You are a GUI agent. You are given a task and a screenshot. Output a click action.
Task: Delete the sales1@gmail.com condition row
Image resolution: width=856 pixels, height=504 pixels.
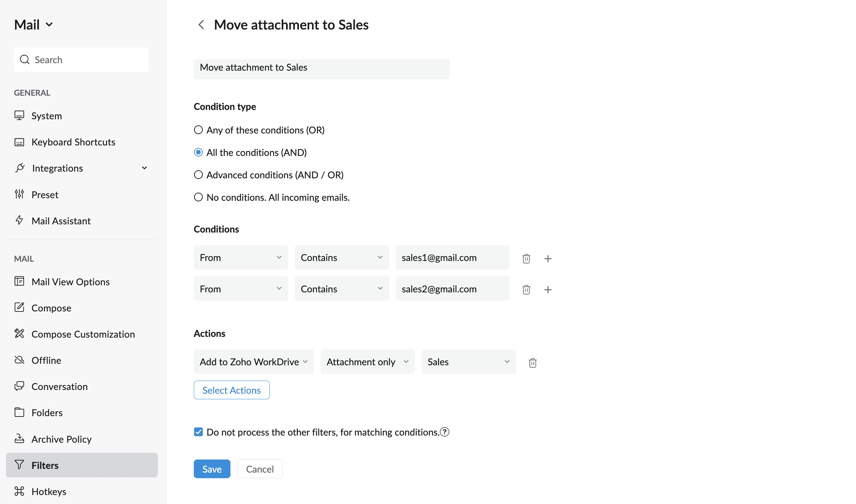526,258
